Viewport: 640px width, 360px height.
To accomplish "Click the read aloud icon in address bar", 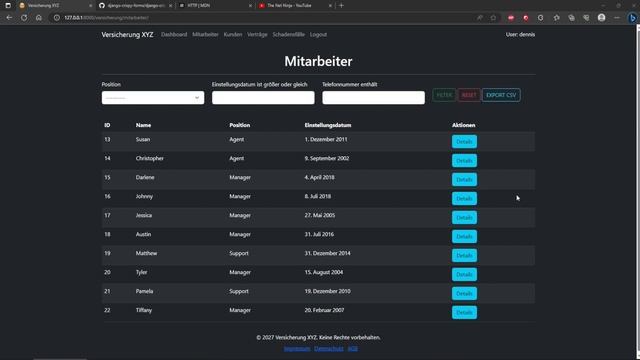I will click(x=480, y=18).
